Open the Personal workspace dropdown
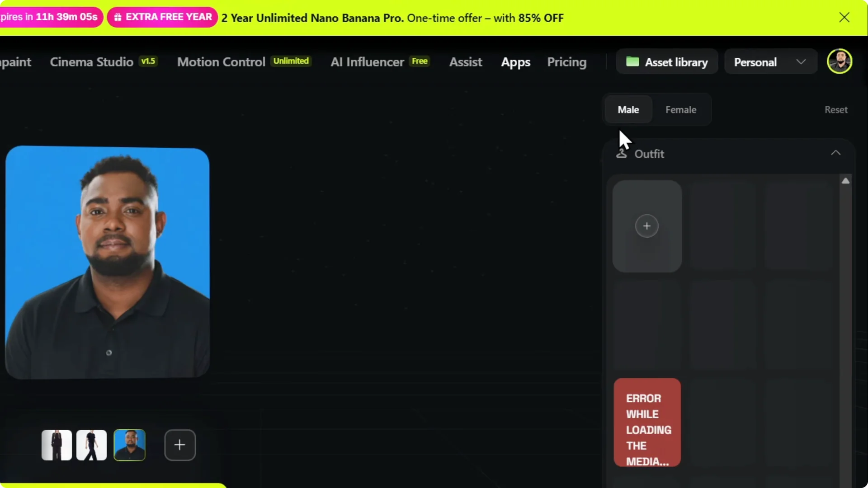This screenshot has width=868, height=488. (769, 62)
